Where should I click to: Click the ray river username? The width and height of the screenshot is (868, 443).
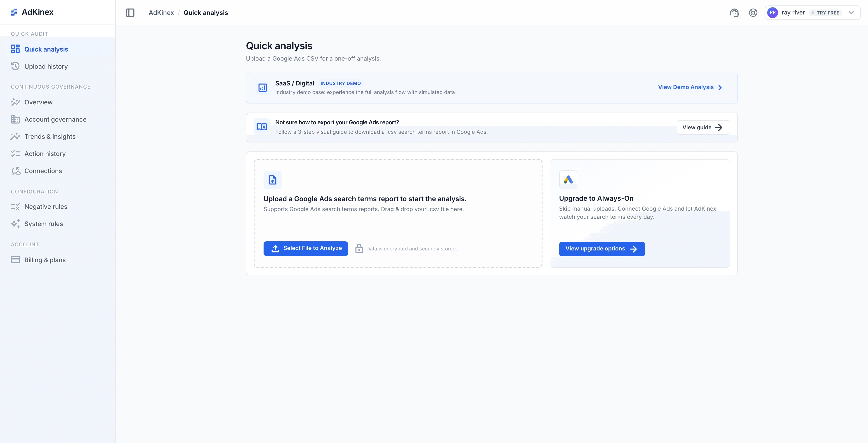(793, 12)
